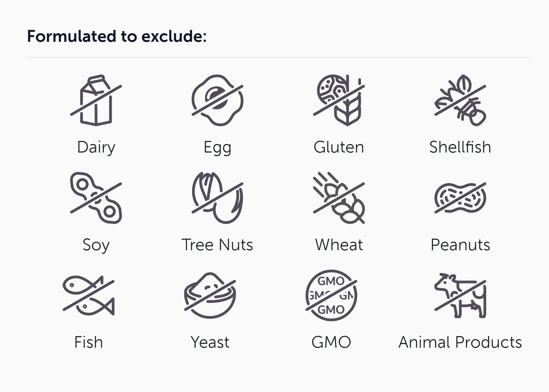Click the "Gluten" text label
Image resolution: width=549 pixels, height=392 pixels.
pos(339,147)
